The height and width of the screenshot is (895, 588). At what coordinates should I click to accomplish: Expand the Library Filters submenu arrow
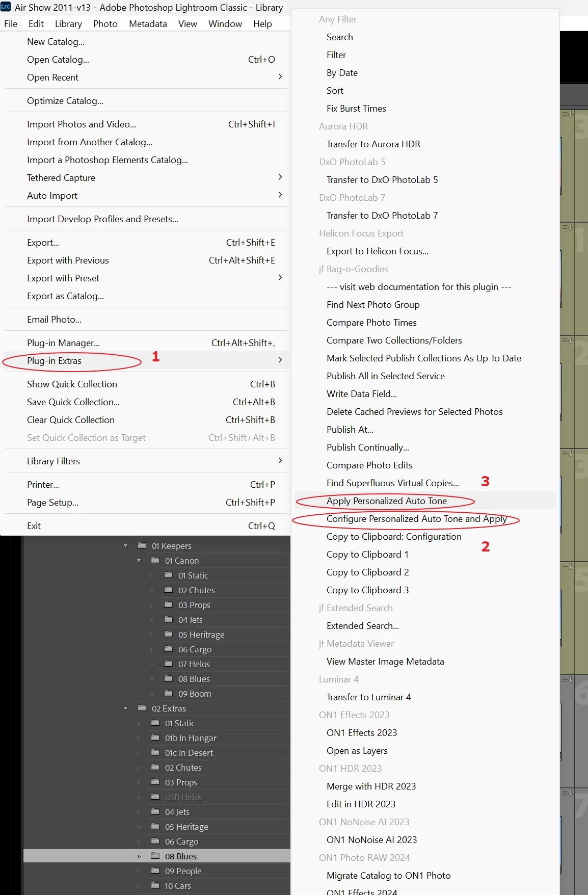pyautogui.click(x=280, y=460)
